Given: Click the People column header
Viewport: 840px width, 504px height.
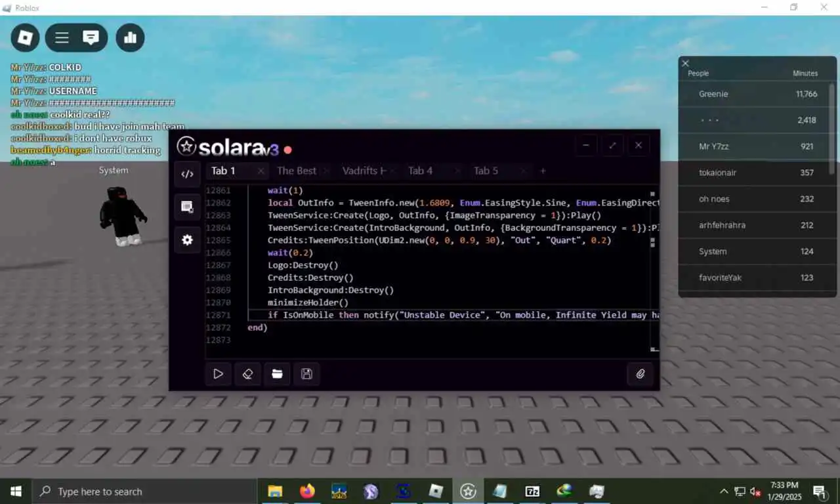Looking at the screenshot, I should [x=698, y=73].
